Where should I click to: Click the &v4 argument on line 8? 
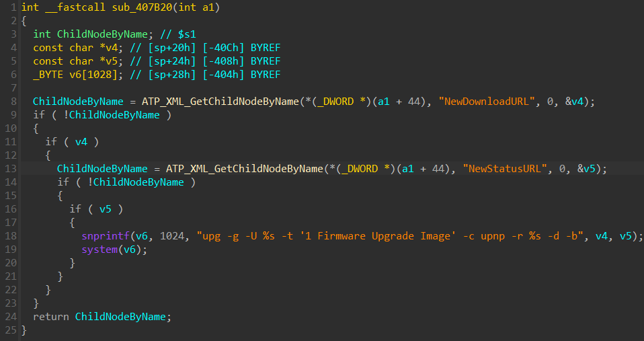coord(574,102)
